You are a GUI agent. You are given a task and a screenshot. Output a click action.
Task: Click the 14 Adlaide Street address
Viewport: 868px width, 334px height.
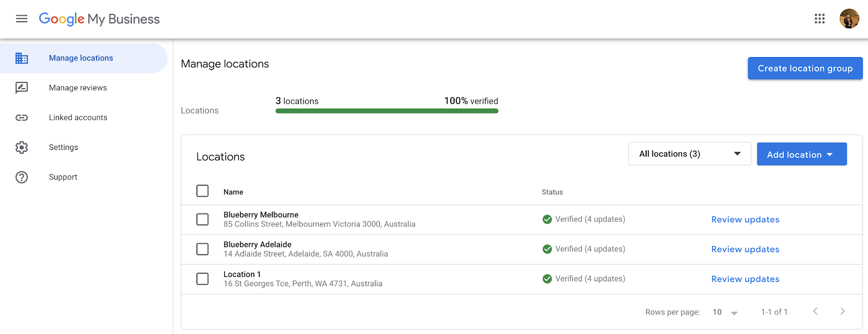[x=306, y=254]
